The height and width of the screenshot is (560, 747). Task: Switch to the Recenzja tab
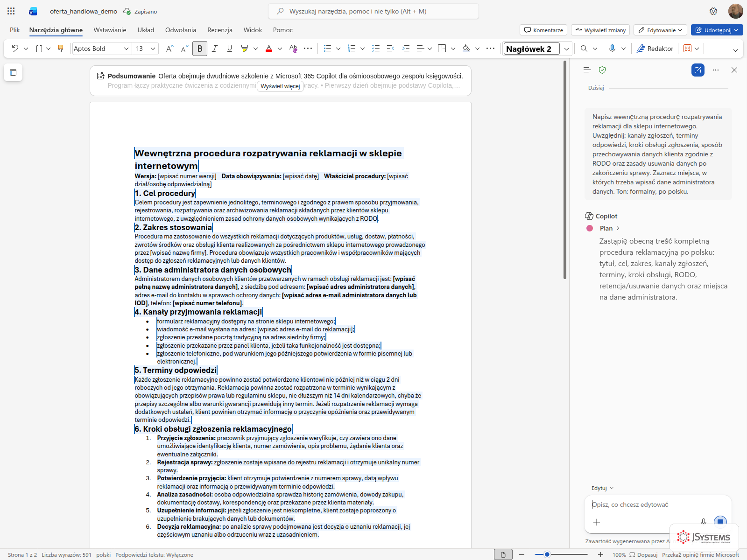click(x=220, y=30)
